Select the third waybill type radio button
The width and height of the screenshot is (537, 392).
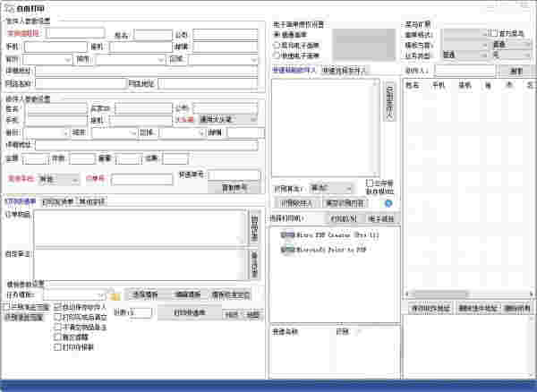pos(276,55)
